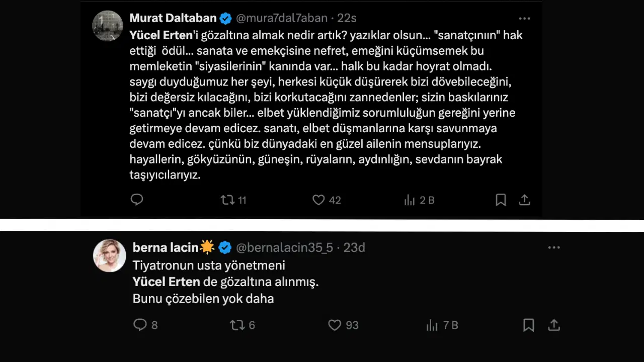Share berna lacin's tweet

553,325
